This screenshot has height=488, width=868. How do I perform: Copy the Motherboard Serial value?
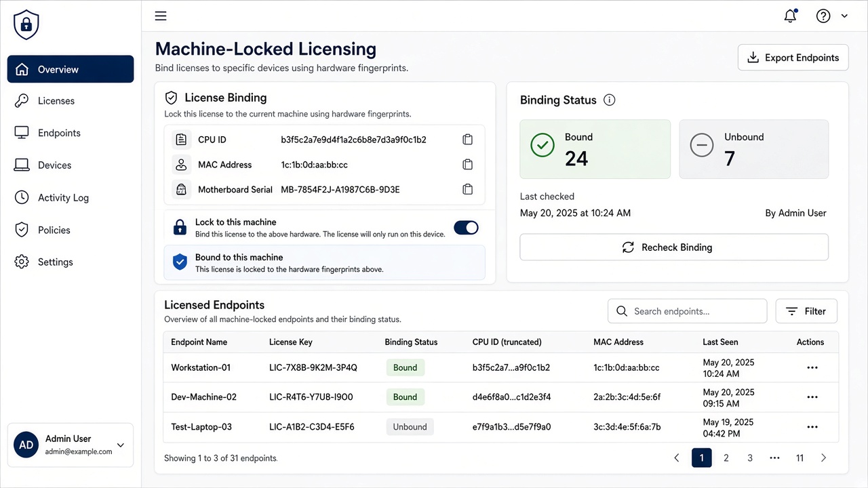pos(467,190)
